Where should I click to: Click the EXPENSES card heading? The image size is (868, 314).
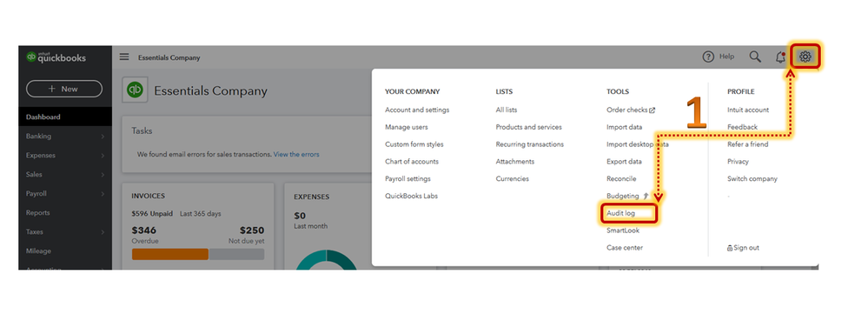click(x=311, y=197)
